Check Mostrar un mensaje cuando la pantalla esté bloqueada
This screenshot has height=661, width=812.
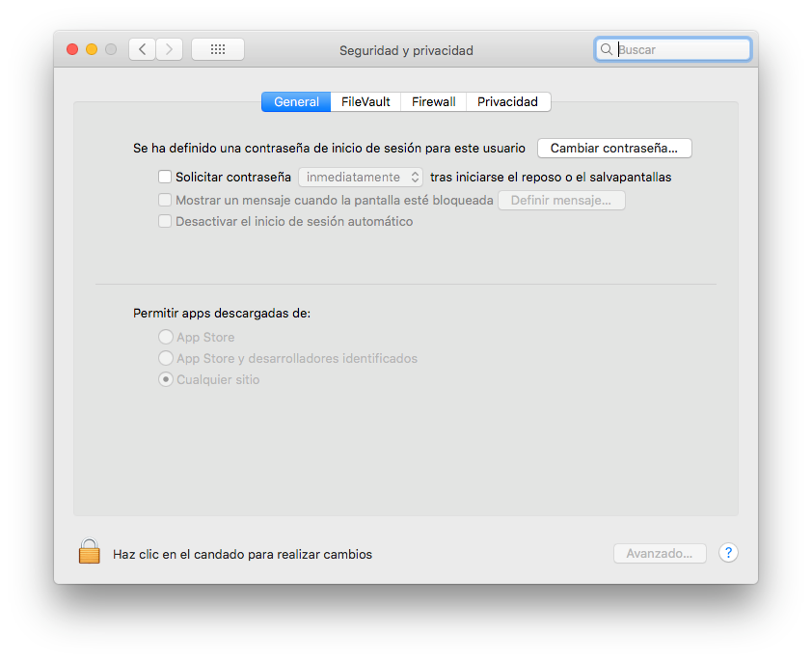[165, 200]
